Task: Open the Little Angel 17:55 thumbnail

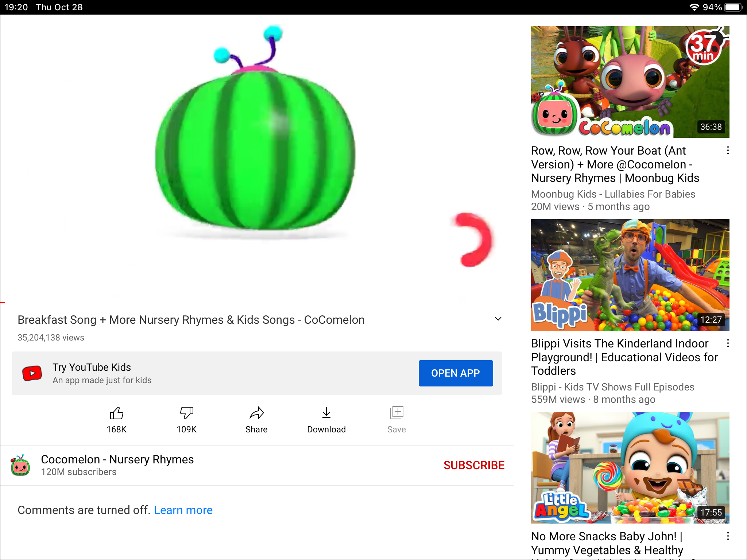Action: coord(630,467)
